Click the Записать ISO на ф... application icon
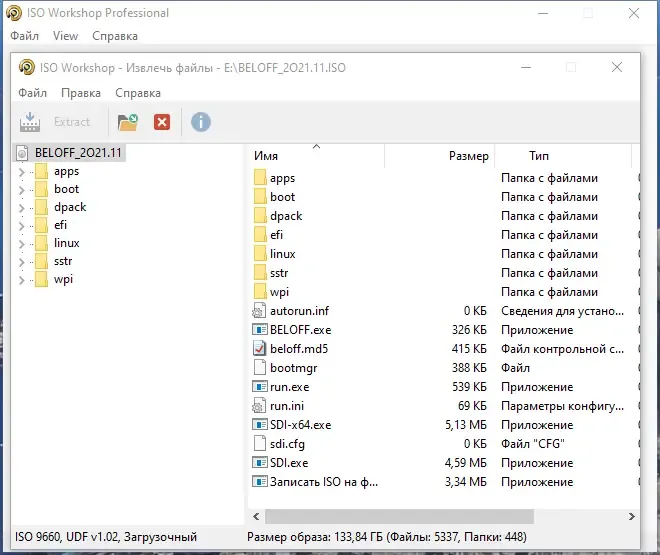The image size is (660, 555). click(259, 481)
